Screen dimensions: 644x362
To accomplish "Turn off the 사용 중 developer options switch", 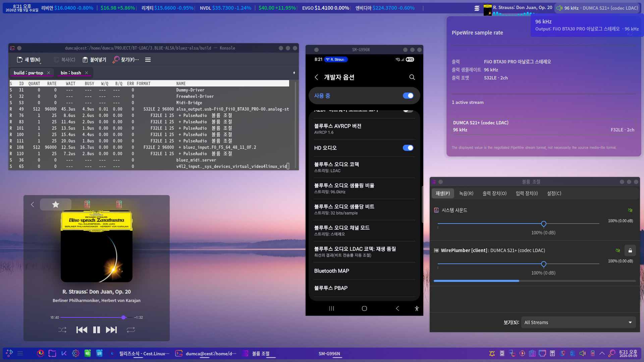I will pyautogui.click(x=408, y=96).
